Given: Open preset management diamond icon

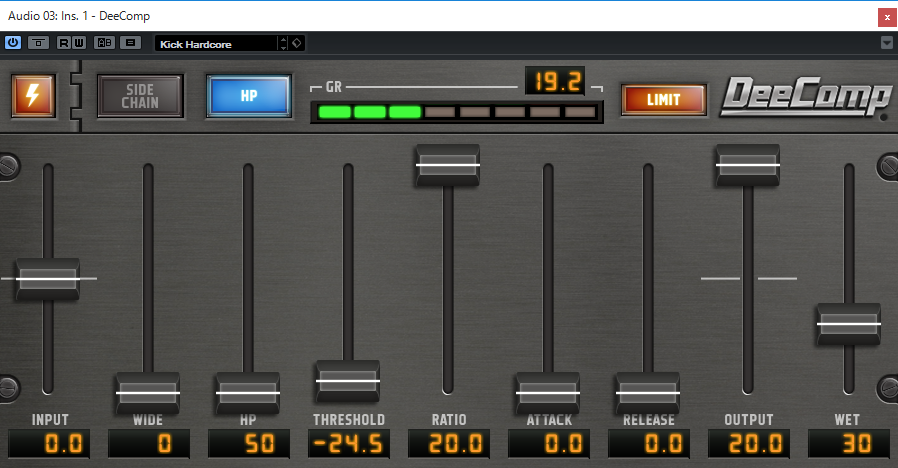Looking at the screenshot, I should pyautogui.click(x=297, y=44).
